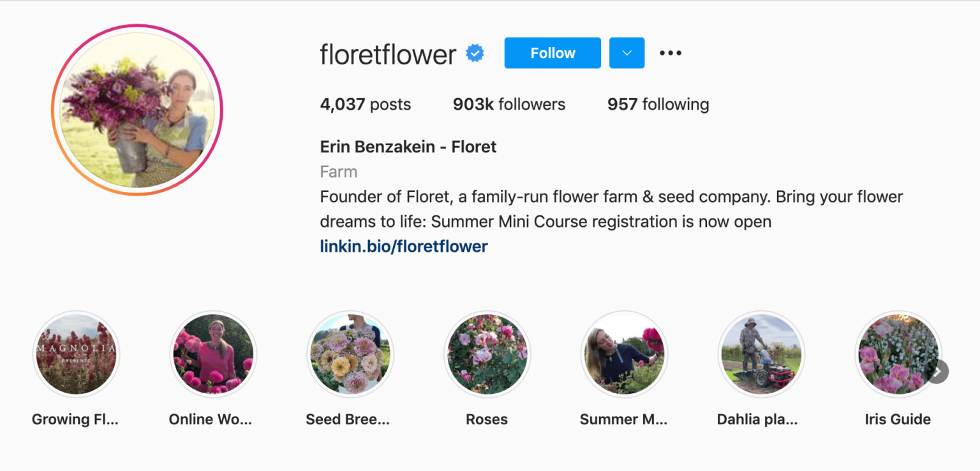
Task: Click the Follow button
Action: point(552,53)
